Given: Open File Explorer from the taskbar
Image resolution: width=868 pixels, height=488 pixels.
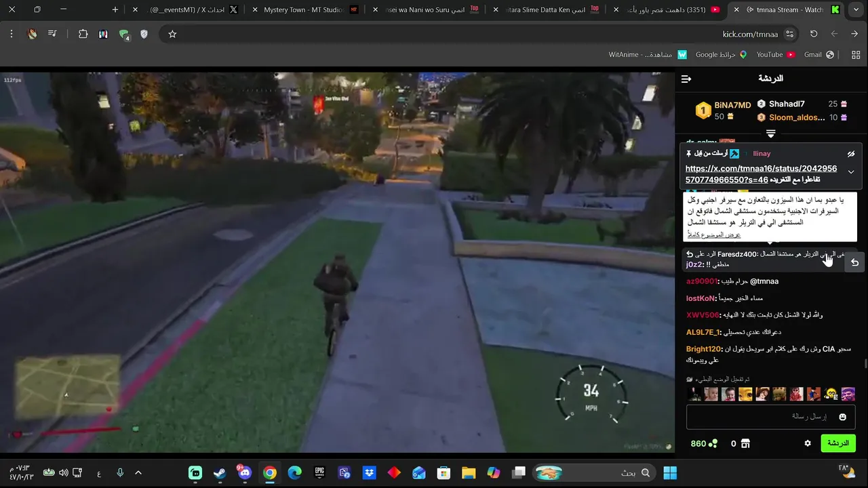Looking at the screenshot, I should (469, 472).
